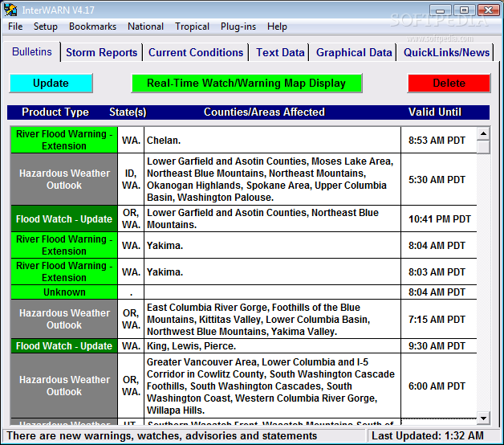This screenshot has height=445, width=504.
Task: Click the Last Updated 1:32 AM status
Action: (428, 435)
